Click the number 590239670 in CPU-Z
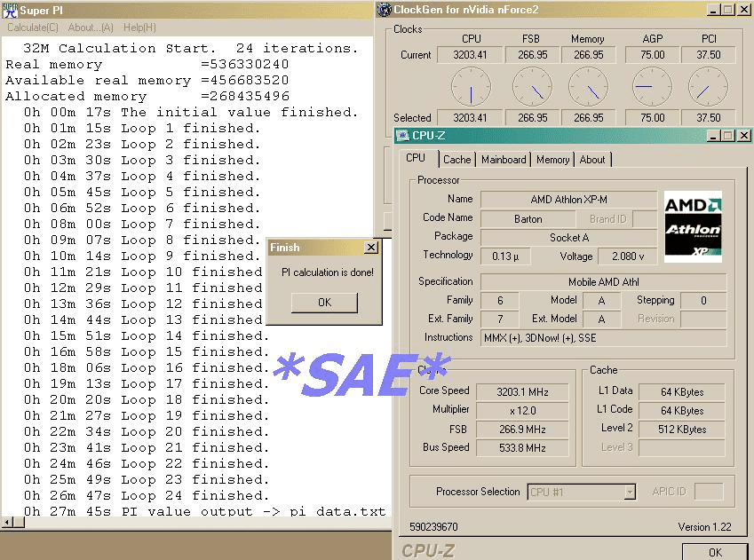 tap(433, 527)
